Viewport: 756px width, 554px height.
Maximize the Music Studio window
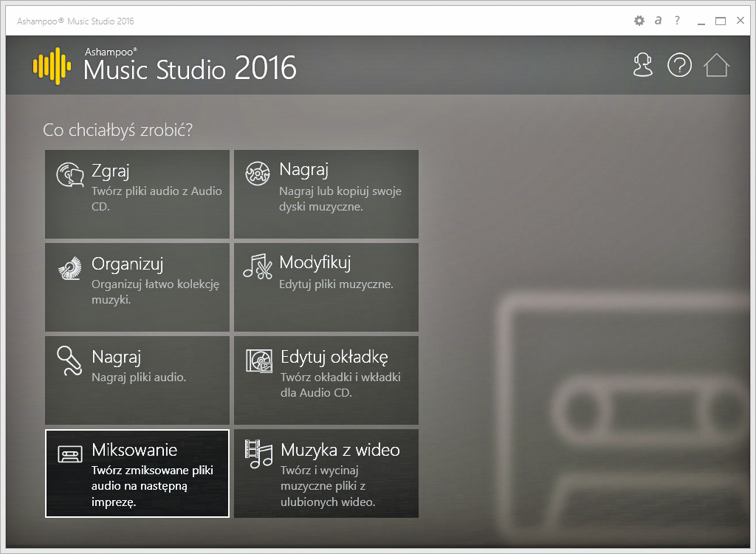point(721,21)
